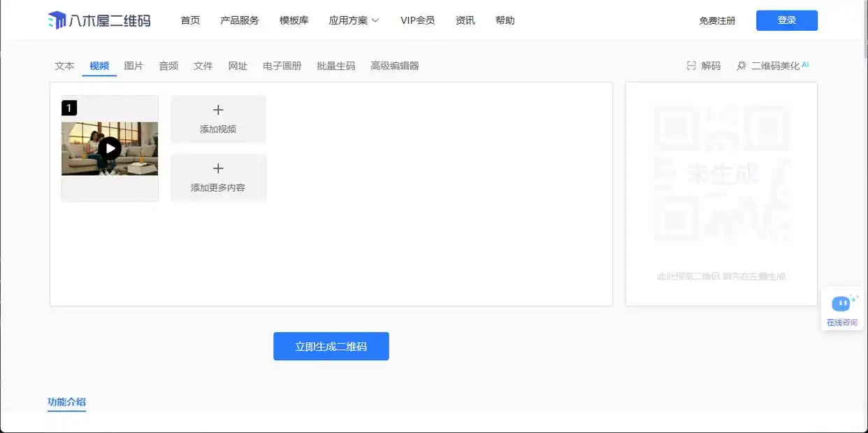Switch to 文件 tab
The image size is (868, 433).
(x=203, y=66)
